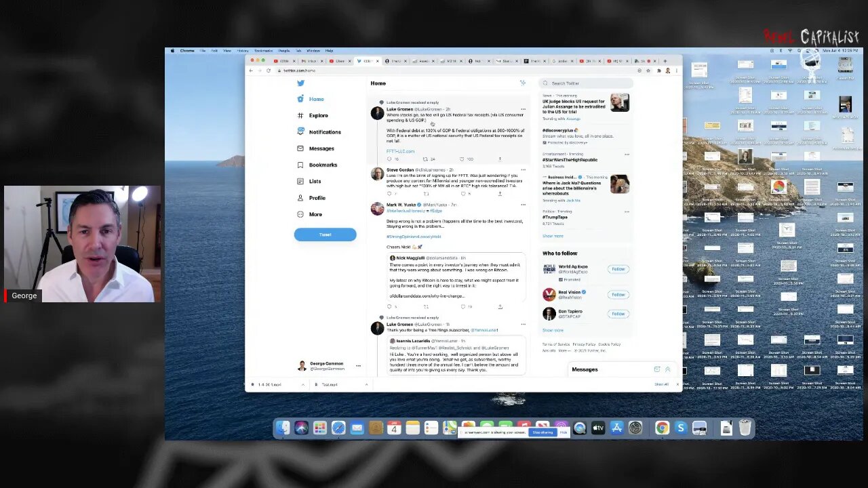
Task: Reply to Mark W. Yusko's tweet
Action: click(x=389, y=306)
